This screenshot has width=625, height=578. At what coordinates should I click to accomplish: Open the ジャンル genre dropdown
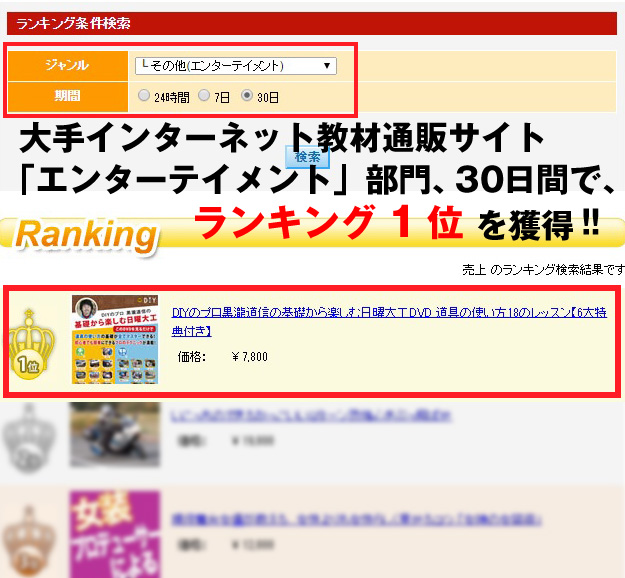pos(236,66)
